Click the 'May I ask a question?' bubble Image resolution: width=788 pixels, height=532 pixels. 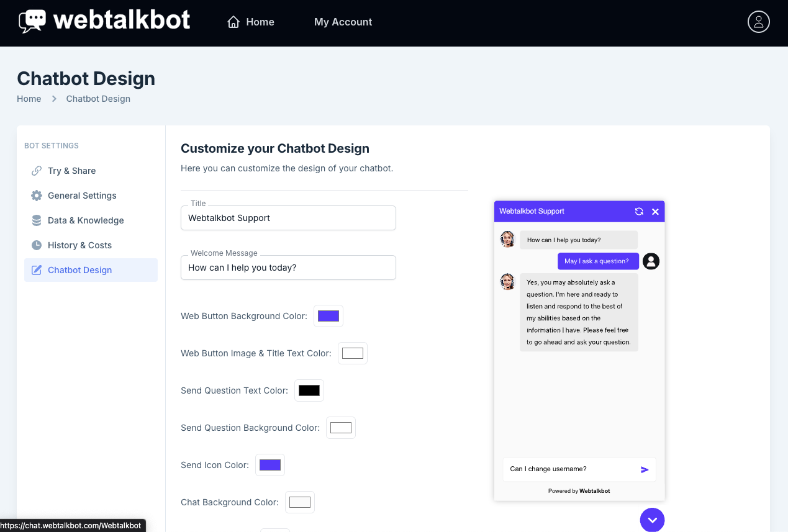[x=598, y=261]
